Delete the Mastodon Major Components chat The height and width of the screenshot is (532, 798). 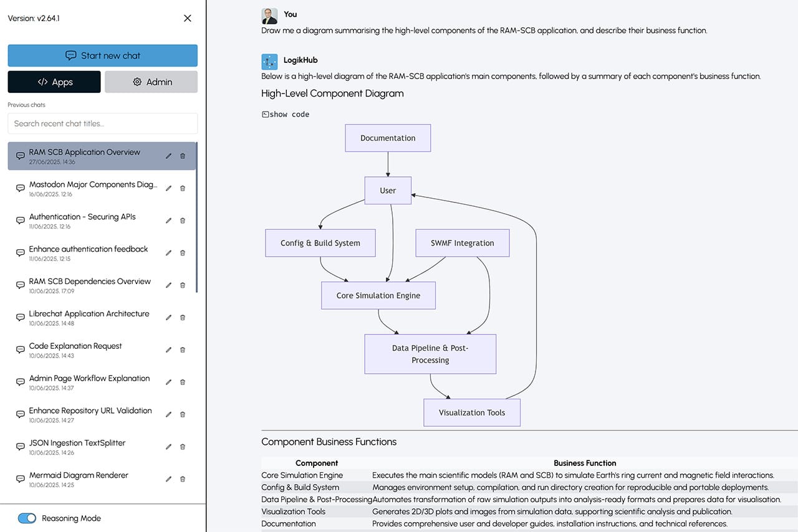[x=183, y=188]
